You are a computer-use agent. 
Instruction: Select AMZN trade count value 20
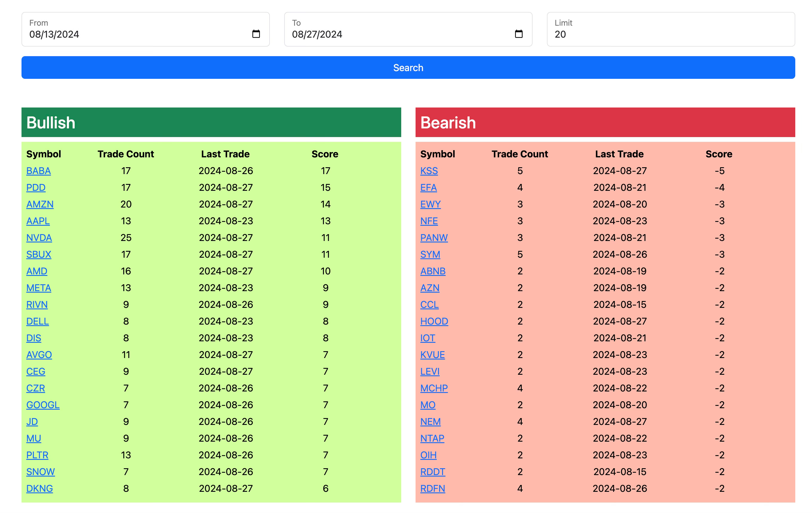pyautogui.click(x=126, y=204)
